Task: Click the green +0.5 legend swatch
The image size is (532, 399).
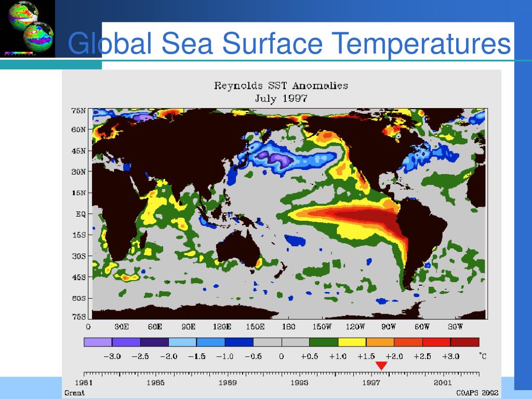Action: click(324, 342)
